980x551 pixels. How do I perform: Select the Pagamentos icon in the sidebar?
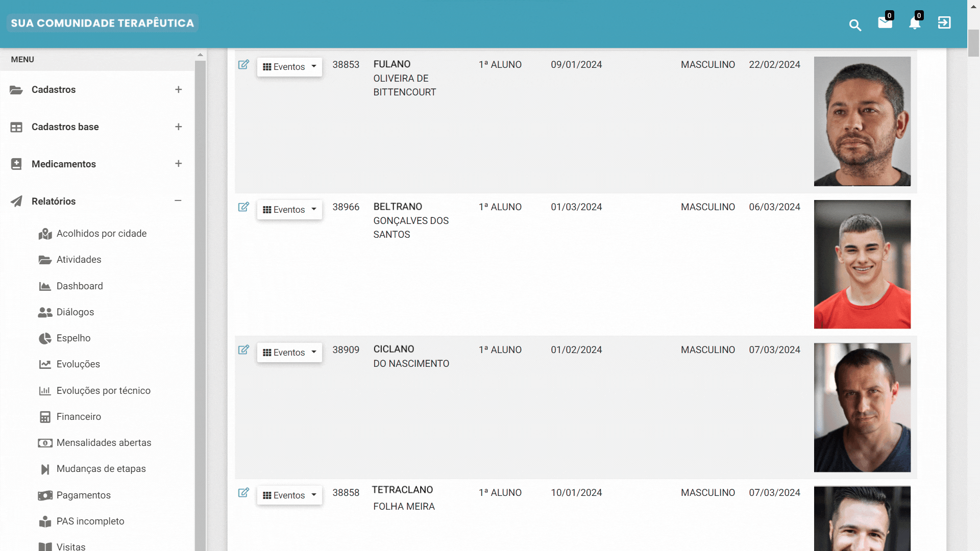[45, 495]
